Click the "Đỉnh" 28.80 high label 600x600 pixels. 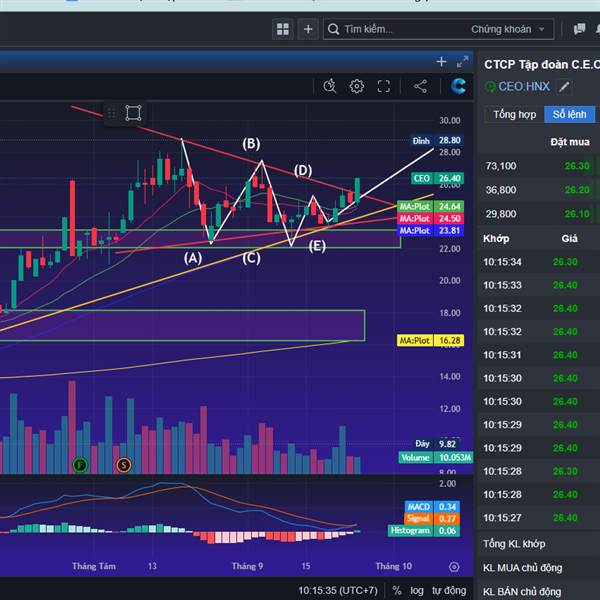437,140
